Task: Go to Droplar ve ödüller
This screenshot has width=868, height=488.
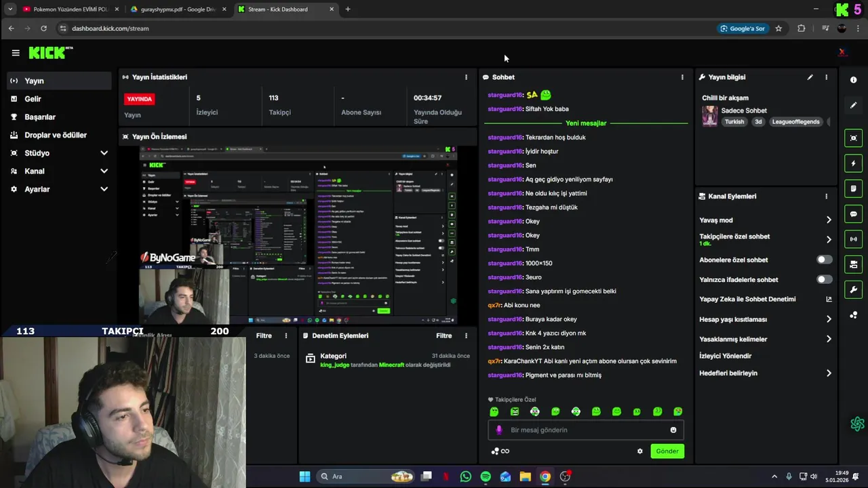Action: pyautogui.click(x=58, y=135)
